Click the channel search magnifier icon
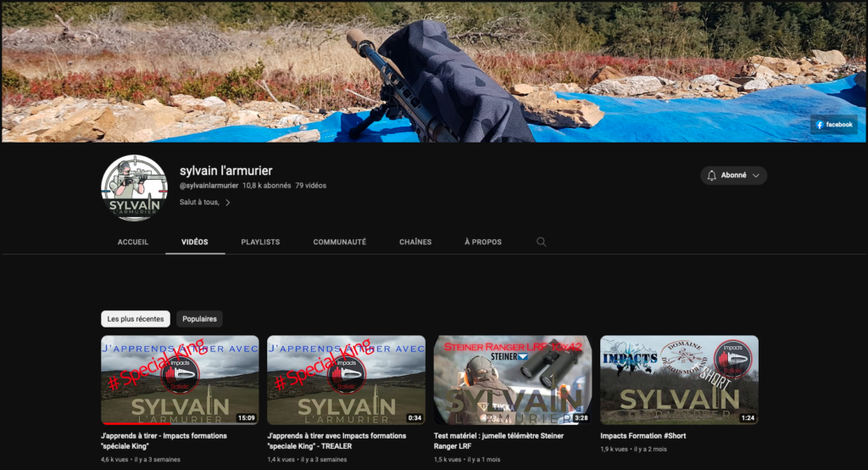Image resolution: width=868 pixels, height=470 pixels. coord(542,242)
